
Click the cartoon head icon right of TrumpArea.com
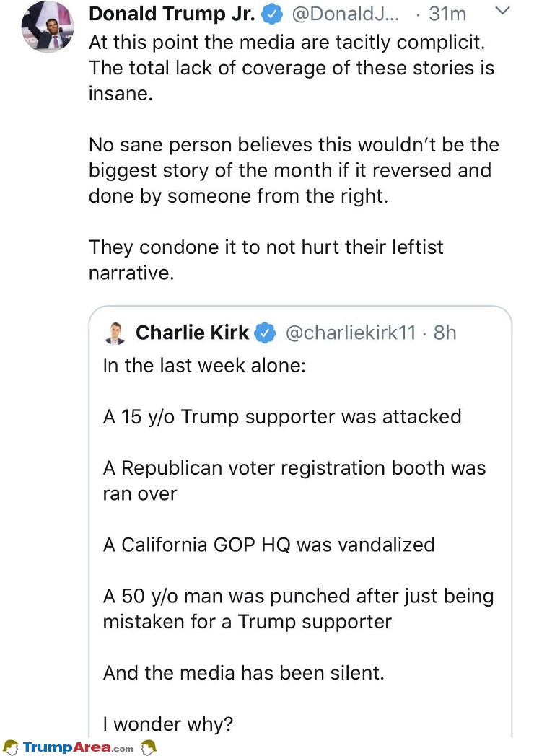[148, 746]
